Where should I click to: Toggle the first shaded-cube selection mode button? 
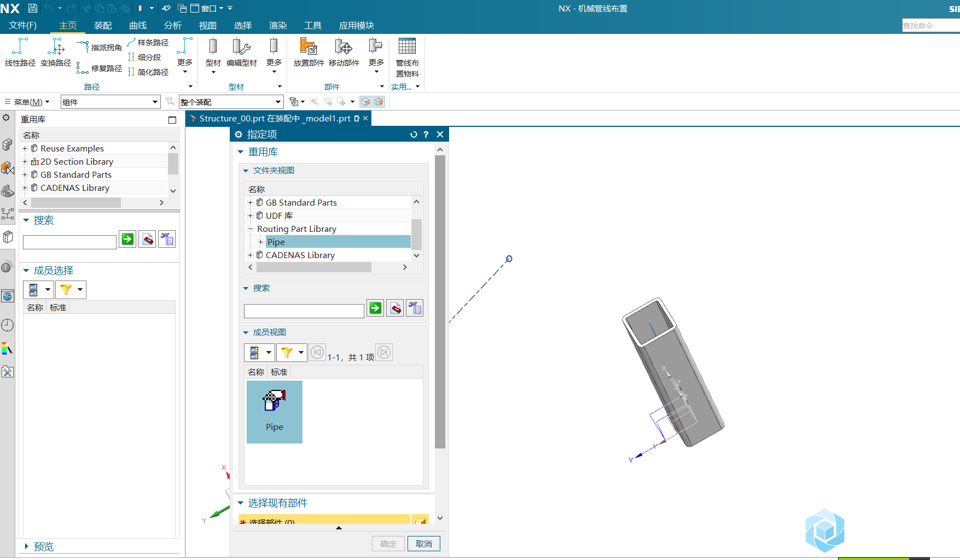pyautogui.click(x=365, y=102)
